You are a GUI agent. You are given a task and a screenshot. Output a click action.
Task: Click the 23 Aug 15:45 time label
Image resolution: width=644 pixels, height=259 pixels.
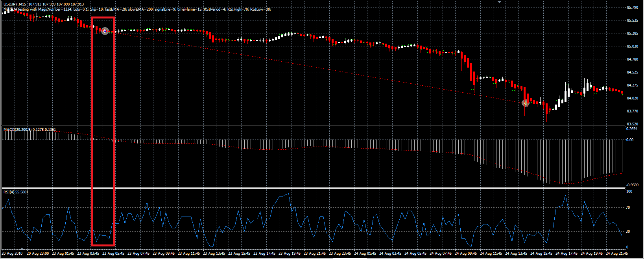coord(239,253)
